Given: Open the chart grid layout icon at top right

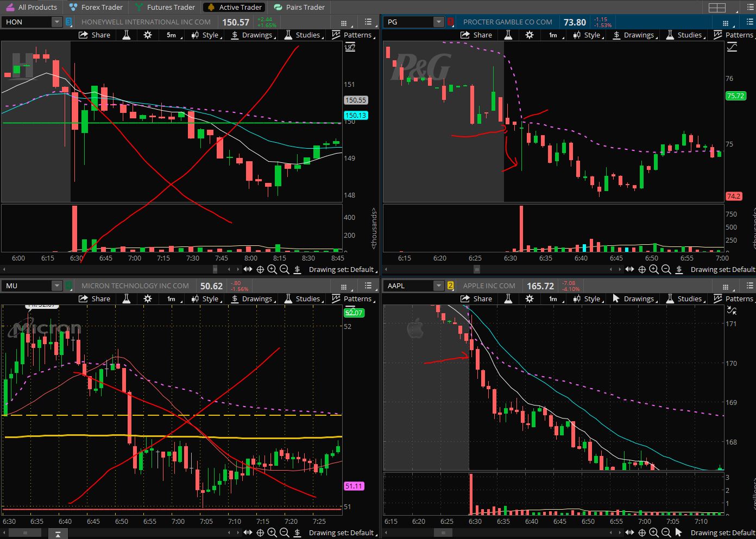Looking at the screenshot, I should pos(717,7).
